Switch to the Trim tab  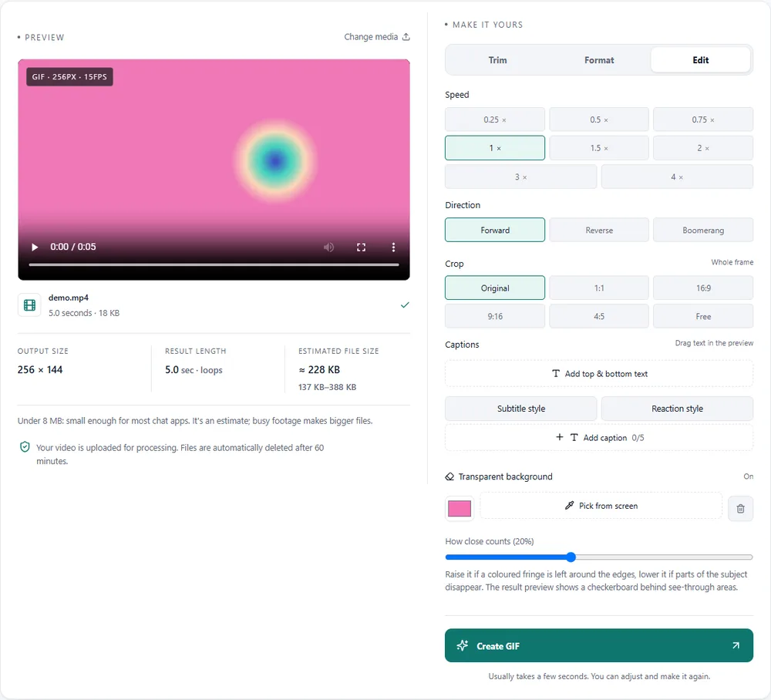coord(497,60)
